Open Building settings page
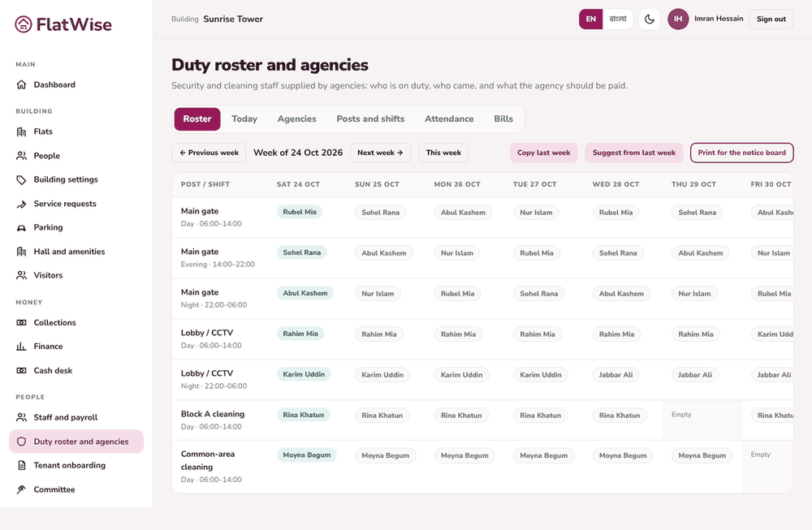812x530 pixels. [x=76, y=179]
